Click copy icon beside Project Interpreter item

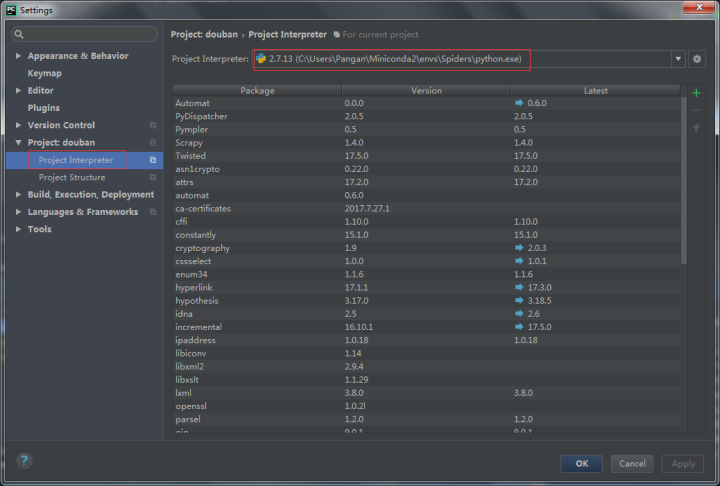tap(153, 160)
